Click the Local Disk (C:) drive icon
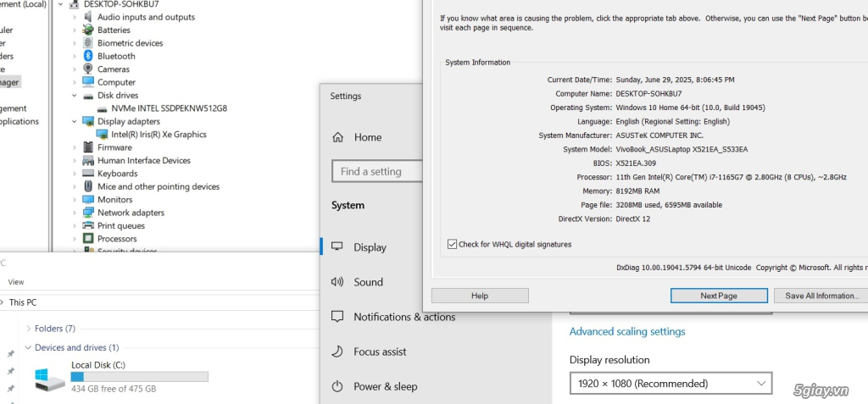 50,379
